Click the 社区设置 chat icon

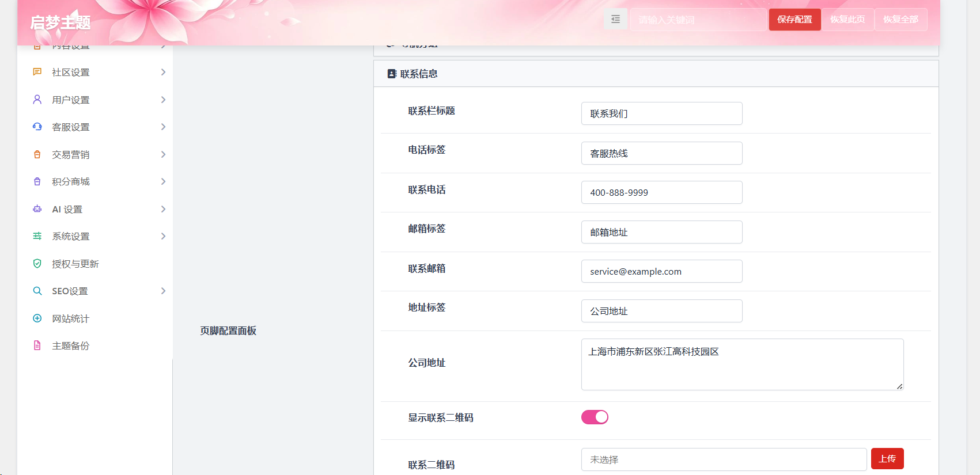[37, 72]
